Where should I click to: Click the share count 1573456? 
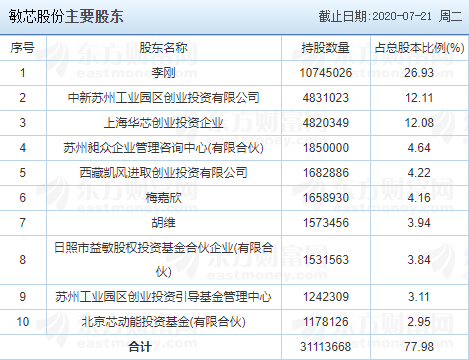point(326,223)
